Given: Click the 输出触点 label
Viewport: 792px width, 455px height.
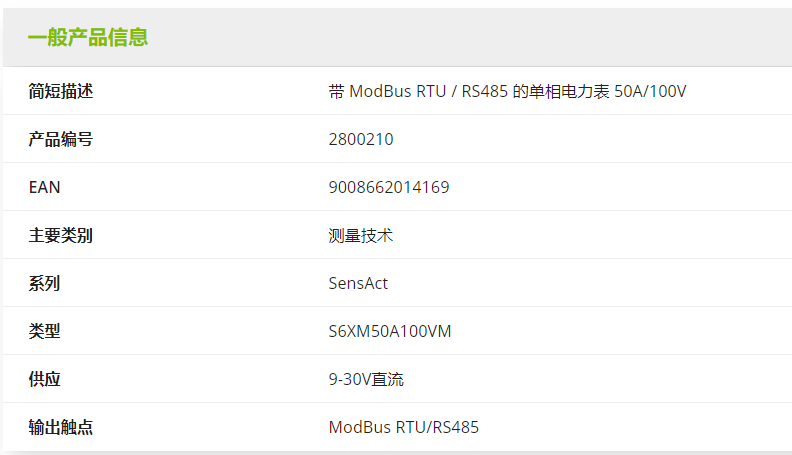Looking at the screenshot, I should tap(61, 427).
